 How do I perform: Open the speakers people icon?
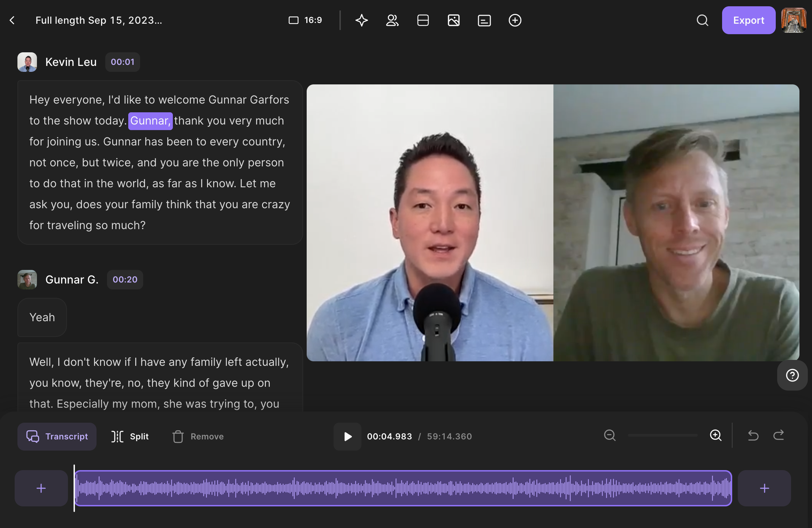[x=392, y=20]
